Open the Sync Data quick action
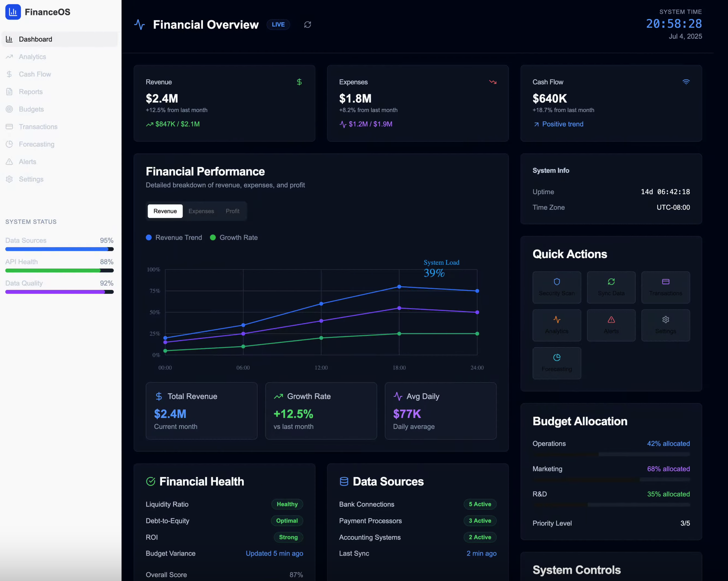728x581 pixels. coord(611,287)
